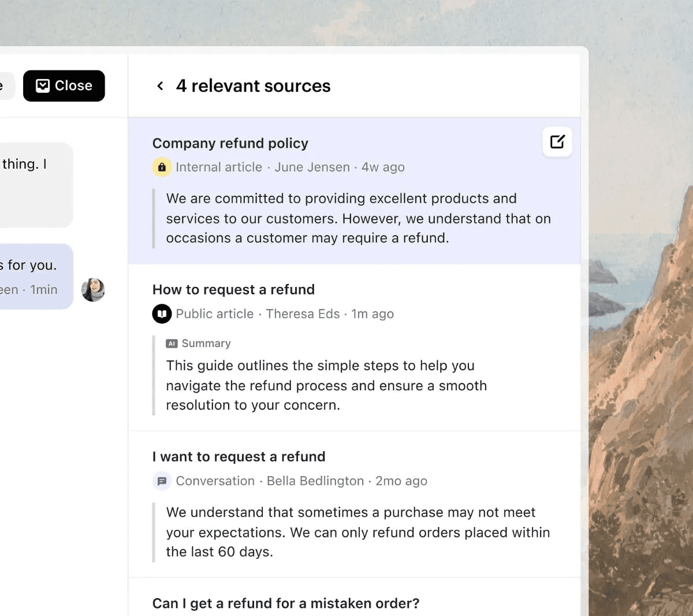693x616 pixels.
Task: Open the Company refund policy article
Action: (x=230, y=143)
